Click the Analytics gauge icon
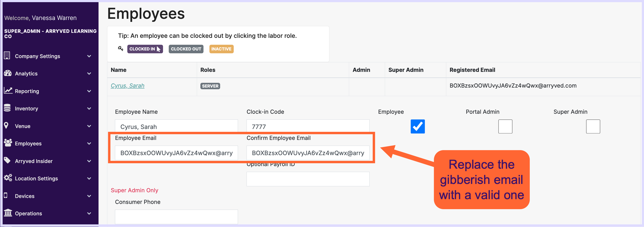Image resolution: width=644 pixels, height=227 pixels. coord(8,73)
